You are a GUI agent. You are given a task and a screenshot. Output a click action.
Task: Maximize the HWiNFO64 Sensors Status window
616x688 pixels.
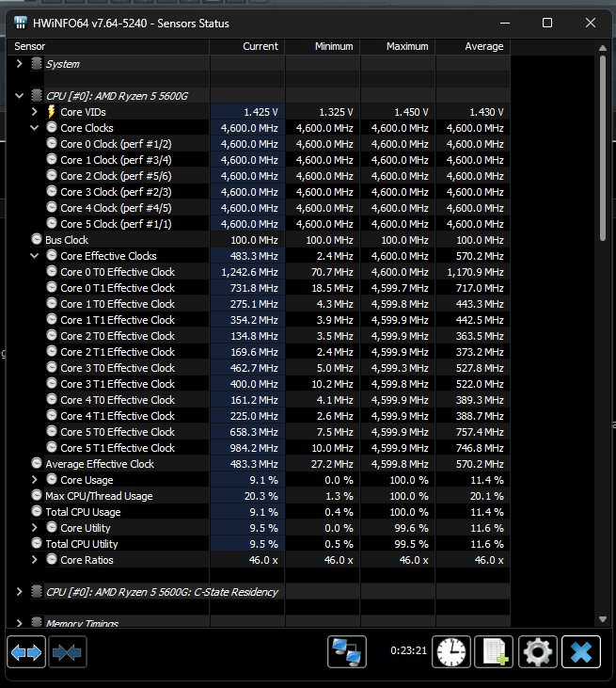547,23
